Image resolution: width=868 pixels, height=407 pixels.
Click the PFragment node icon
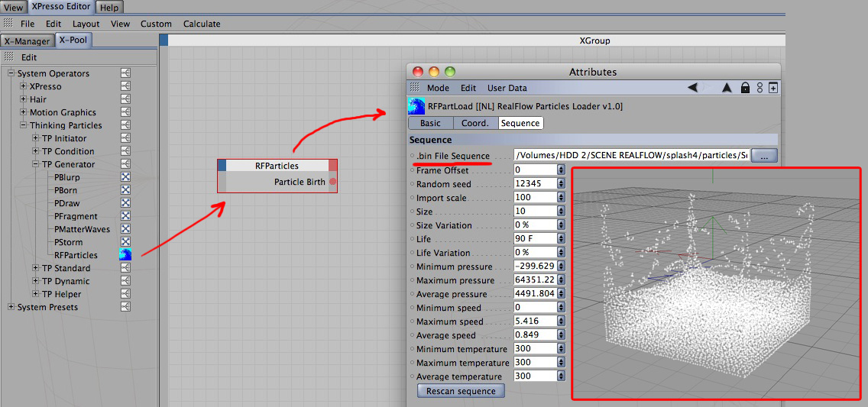click(x=125, y=215)
